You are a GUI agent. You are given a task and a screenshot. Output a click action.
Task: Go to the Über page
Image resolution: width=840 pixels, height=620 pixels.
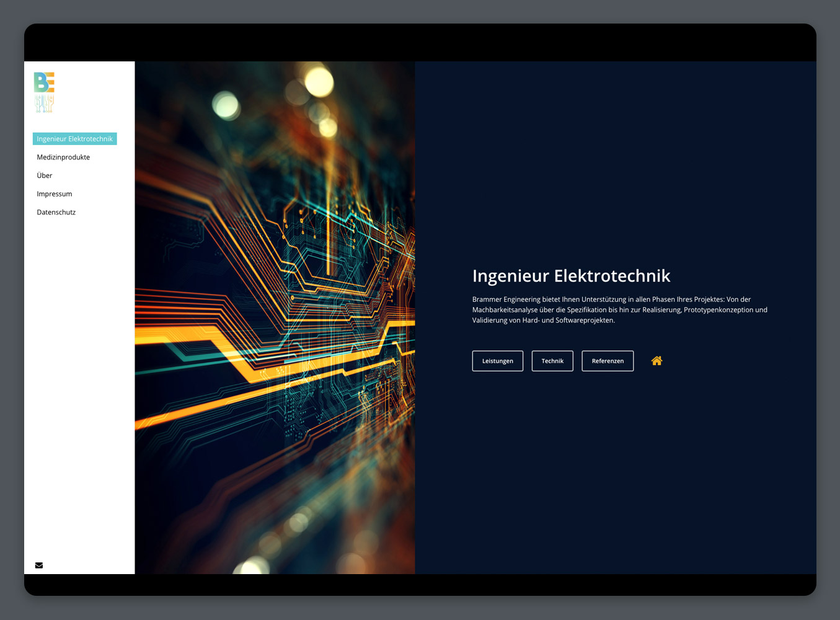(x=45, y=175)
